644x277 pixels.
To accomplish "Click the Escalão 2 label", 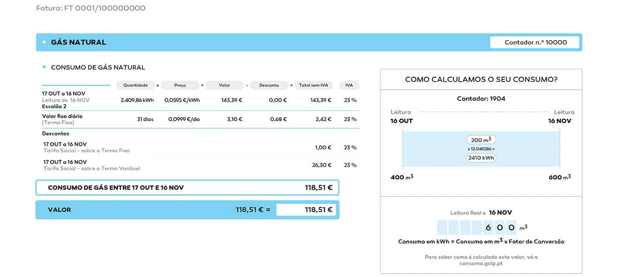I will [x=54, y=107].
